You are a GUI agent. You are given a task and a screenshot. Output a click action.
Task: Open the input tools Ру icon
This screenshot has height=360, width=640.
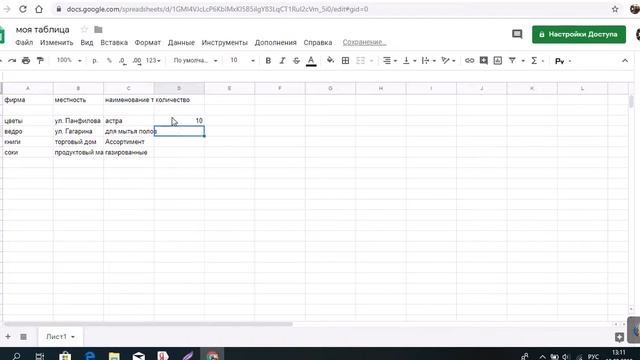[560, 61]
